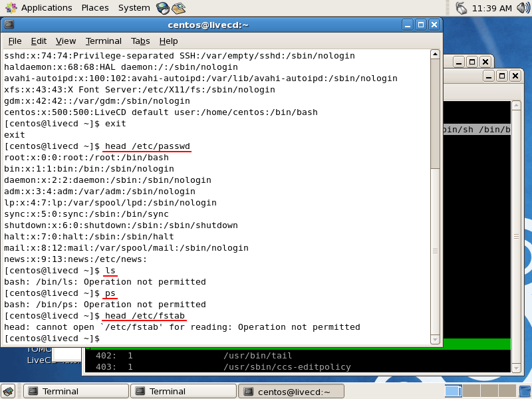Minimize the rearmost background window
This screenshot has height=399, width=532.
459,62
